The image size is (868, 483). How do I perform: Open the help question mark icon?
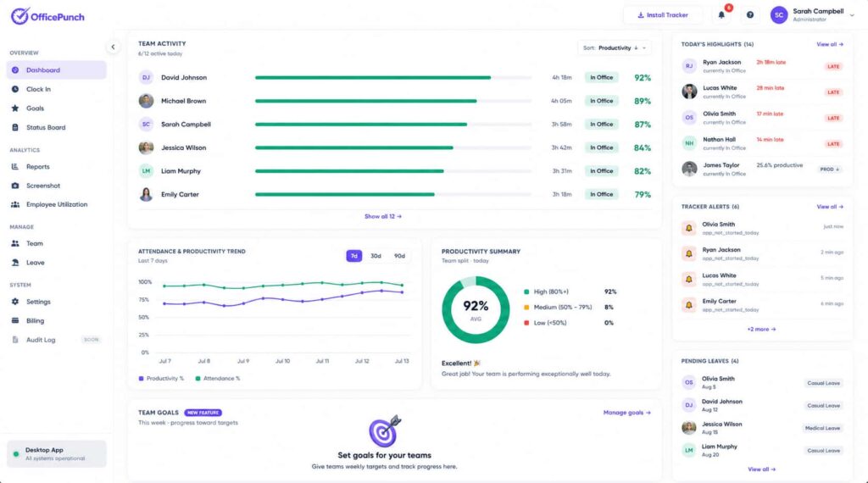click(x=749, y=15)
